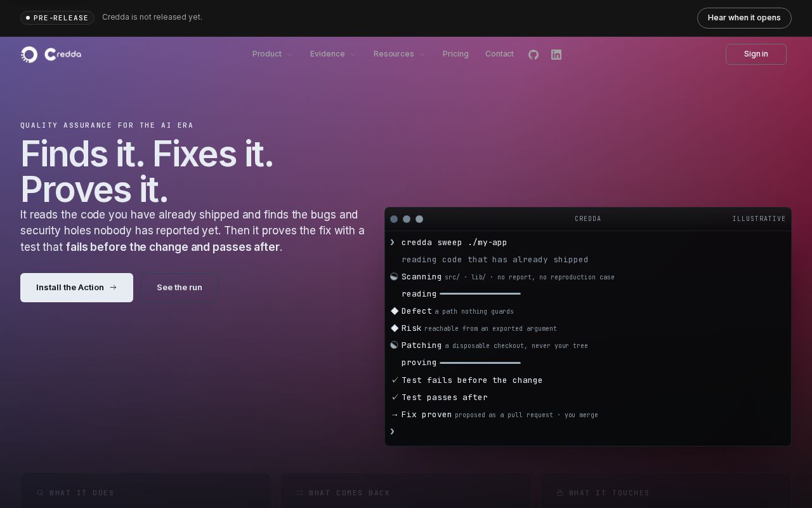
Task: Expand the Evidence dropdown menu
Action: click(333, 54)
